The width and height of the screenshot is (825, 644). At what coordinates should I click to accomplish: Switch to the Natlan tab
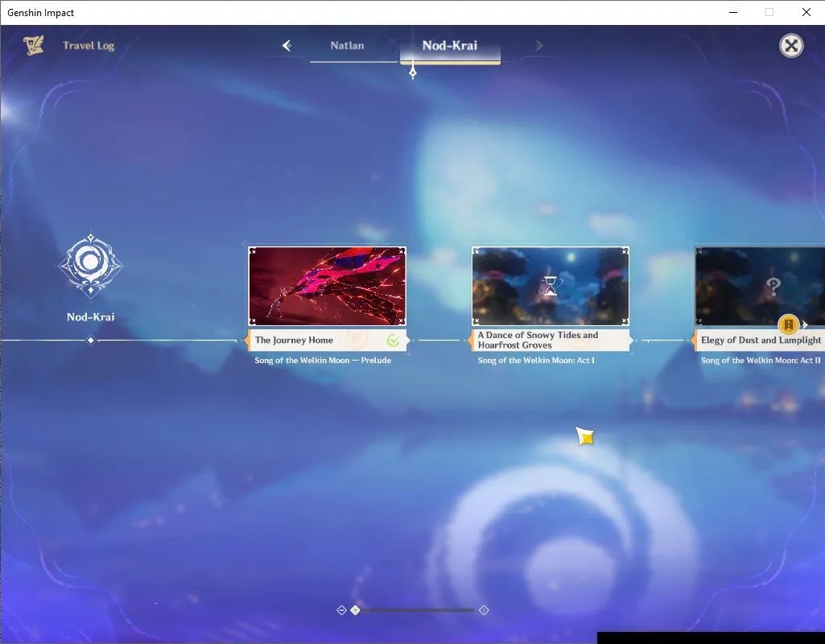(x=347, y=46)
